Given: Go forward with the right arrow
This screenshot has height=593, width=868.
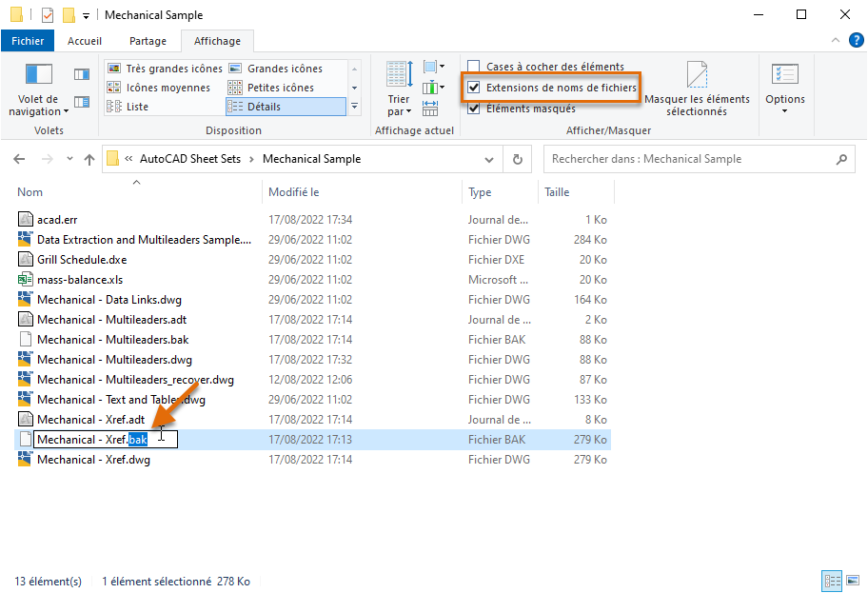Looking at the screenshot, I should pos(48,160).
